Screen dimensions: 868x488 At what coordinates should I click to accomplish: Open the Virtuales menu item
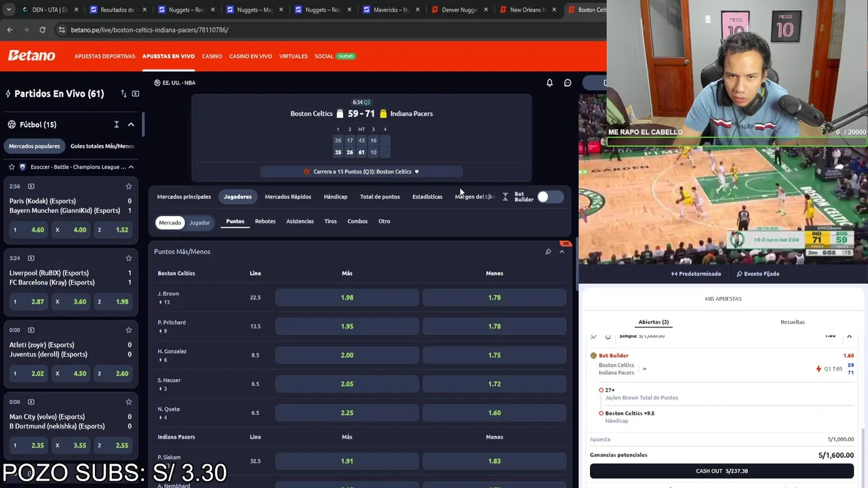point(293,56)
